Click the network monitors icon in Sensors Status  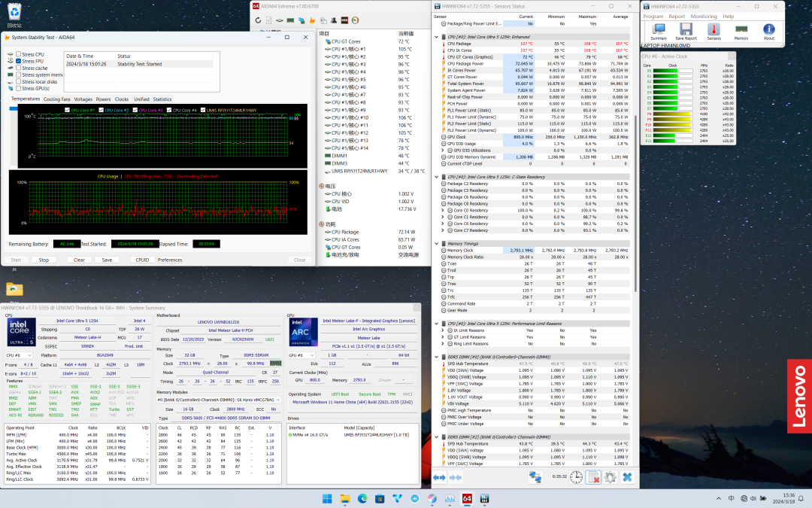(535, 477)
